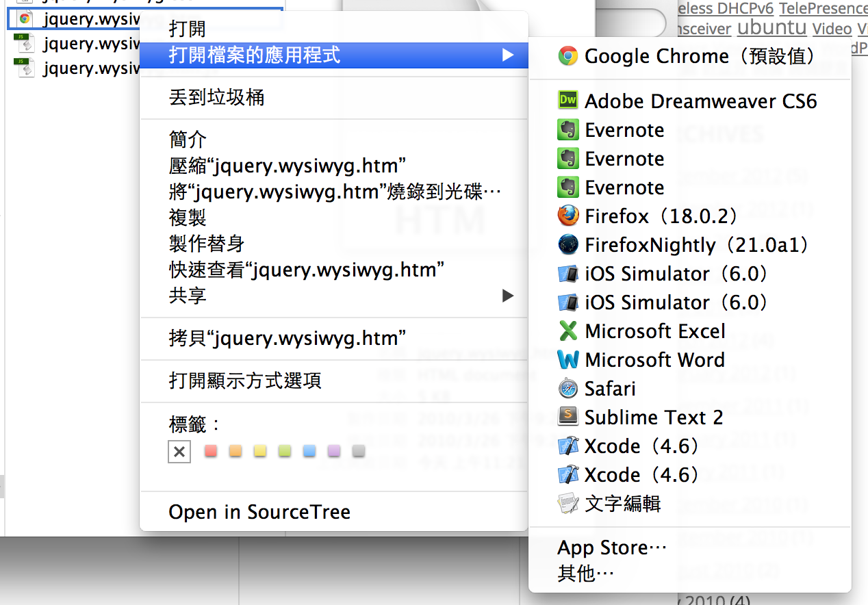Select 簡介 to get file info
Viewport: 868px width, 605px height.
click(x=334, y=140)
